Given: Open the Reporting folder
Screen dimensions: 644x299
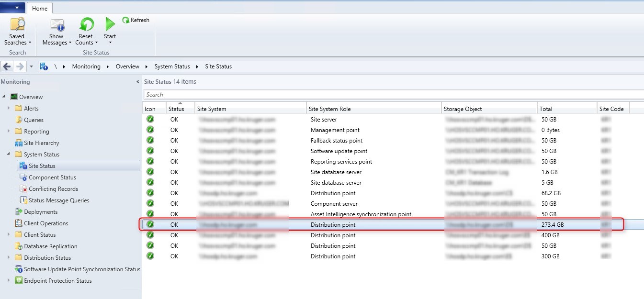Looking at the screenshot, I should [x=36, y=132].
